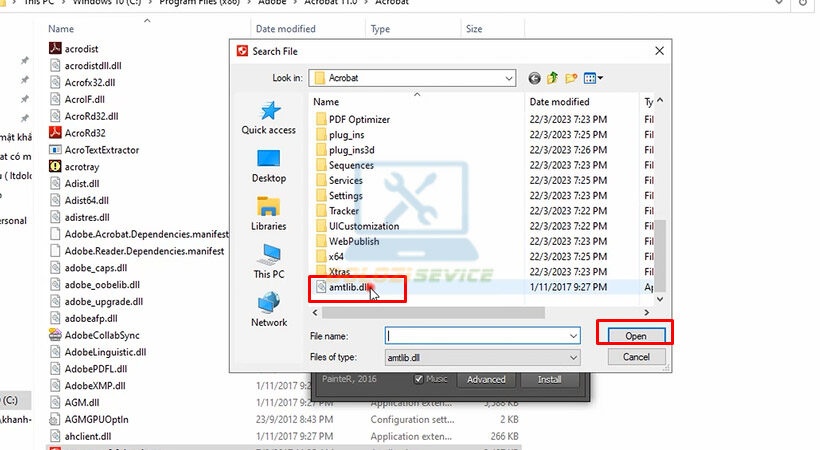Click the Cancel button in Search File

click(x=636, y=357)
